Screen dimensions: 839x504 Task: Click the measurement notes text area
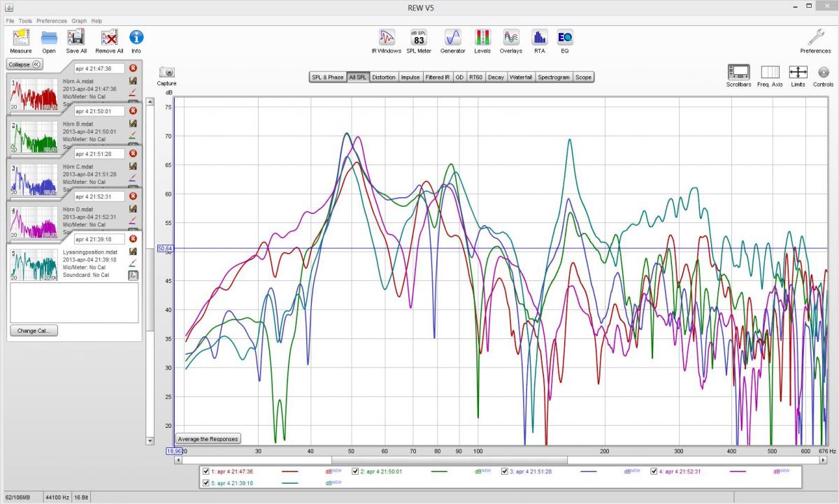[74, 303]
